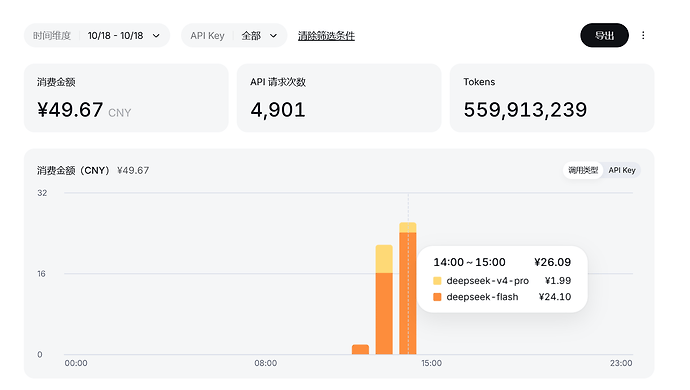This screenshot has height=390, width=690.
Task: Click the 00:00 axis label
Action: click(76, 363)
